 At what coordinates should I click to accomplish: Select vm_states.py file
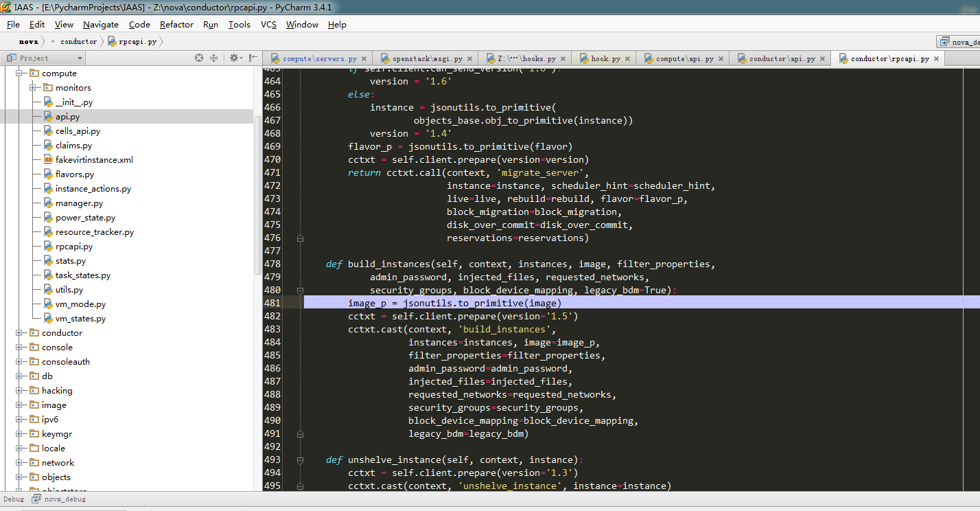pos(80,319)
